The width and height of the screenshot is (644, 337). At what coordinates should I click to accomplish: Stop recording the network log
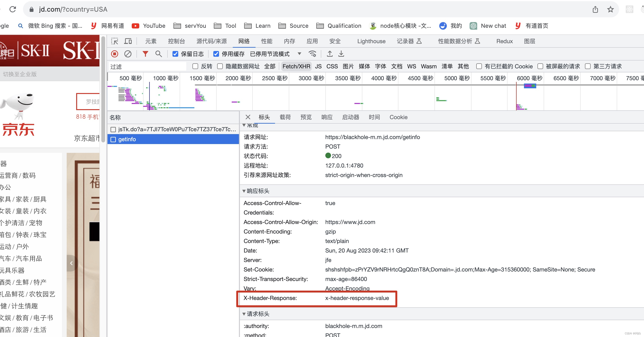pyautogui.click(x=115, y=54)
